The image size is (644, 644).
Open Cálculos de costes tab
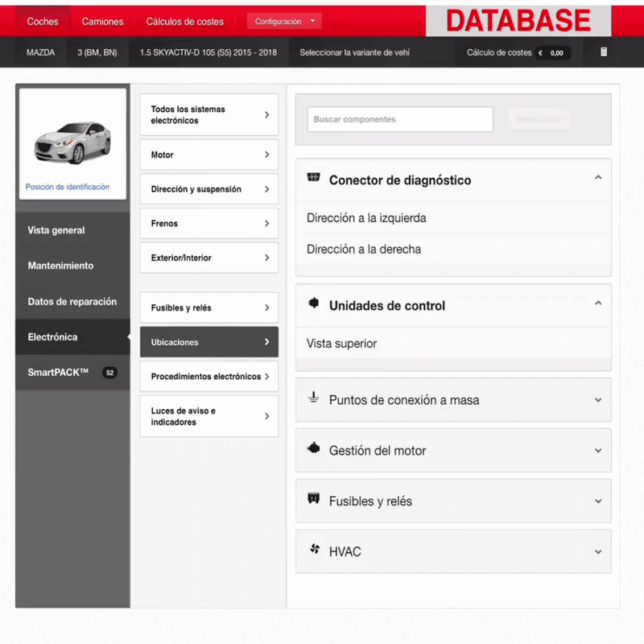[x=185, y=22]
